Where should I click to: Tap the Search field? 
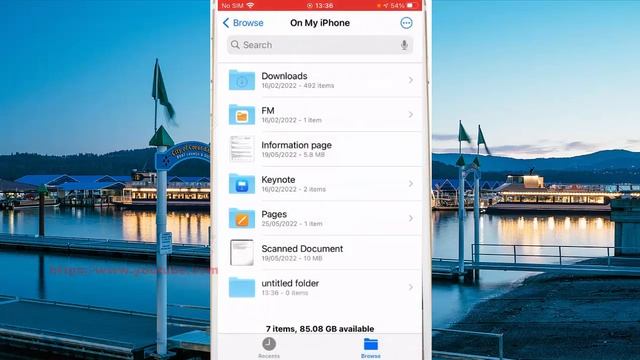coord(320,45)
